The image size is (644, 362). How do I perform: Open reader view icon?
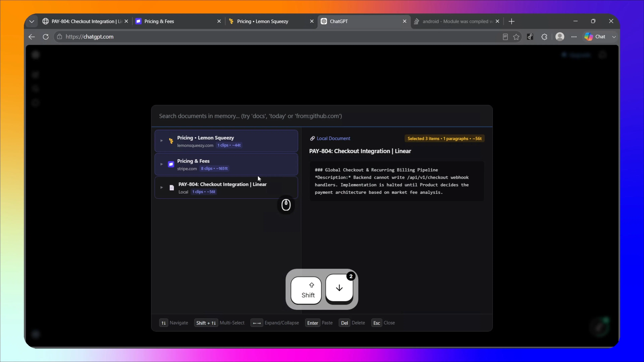505,37
